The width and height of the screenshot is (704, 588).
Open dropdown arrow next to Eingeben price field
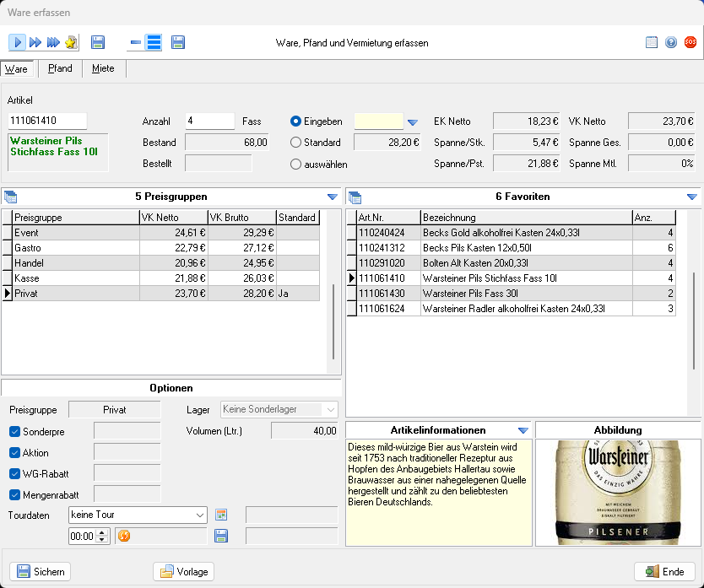pyautogui.click(x=413, y=122)
